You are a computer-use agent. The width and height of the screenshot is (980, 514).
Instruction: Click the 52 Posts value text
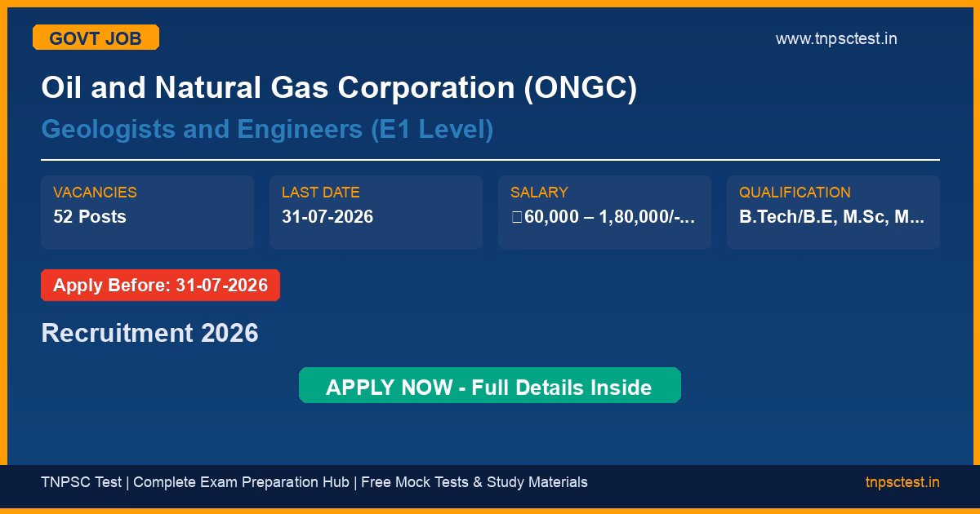tap(90, 217)
